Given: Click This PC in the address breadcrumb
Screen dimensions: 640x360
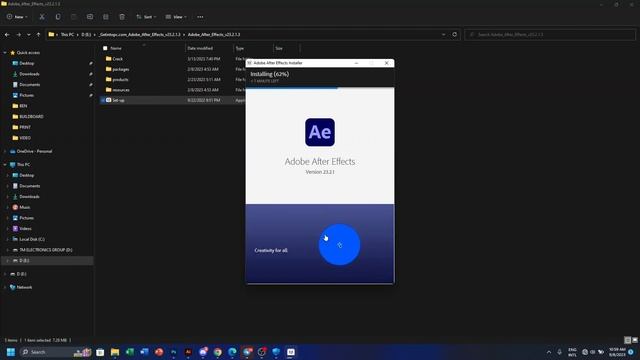Looking at the screenshot, I should [x=67, y=35].
